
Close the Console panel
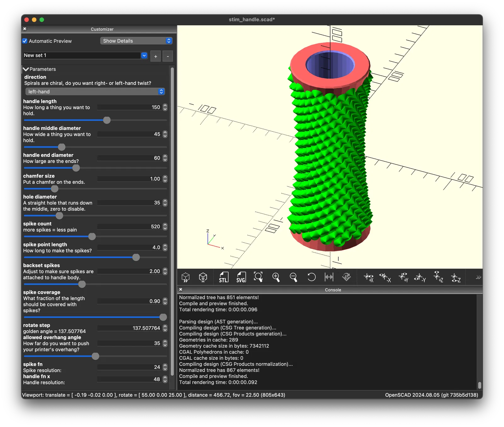181,289
